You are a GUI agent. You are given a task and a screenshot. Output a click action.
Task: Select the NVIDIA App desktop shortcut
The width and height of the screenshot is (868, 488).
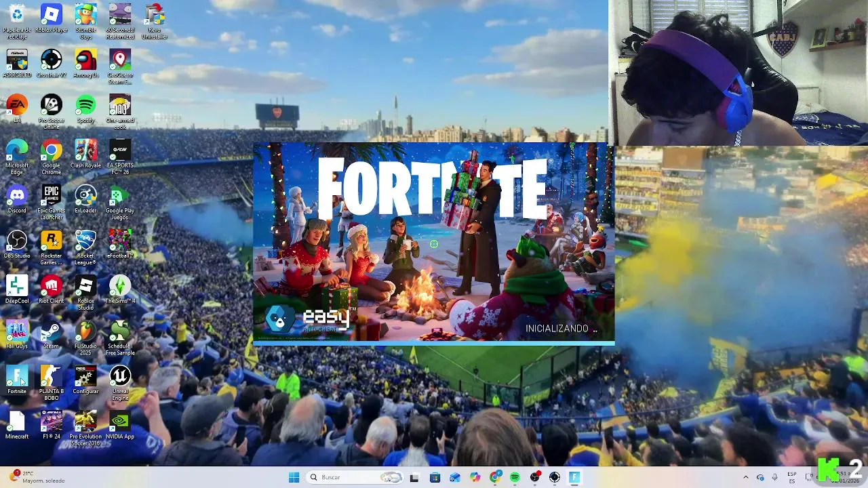tap(120, 425)
